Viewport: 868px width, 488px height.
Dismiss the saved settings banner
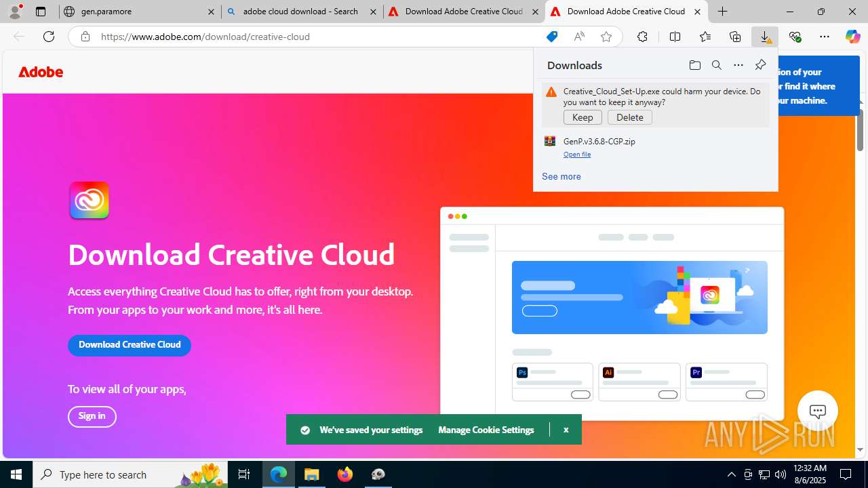[566, 430]
